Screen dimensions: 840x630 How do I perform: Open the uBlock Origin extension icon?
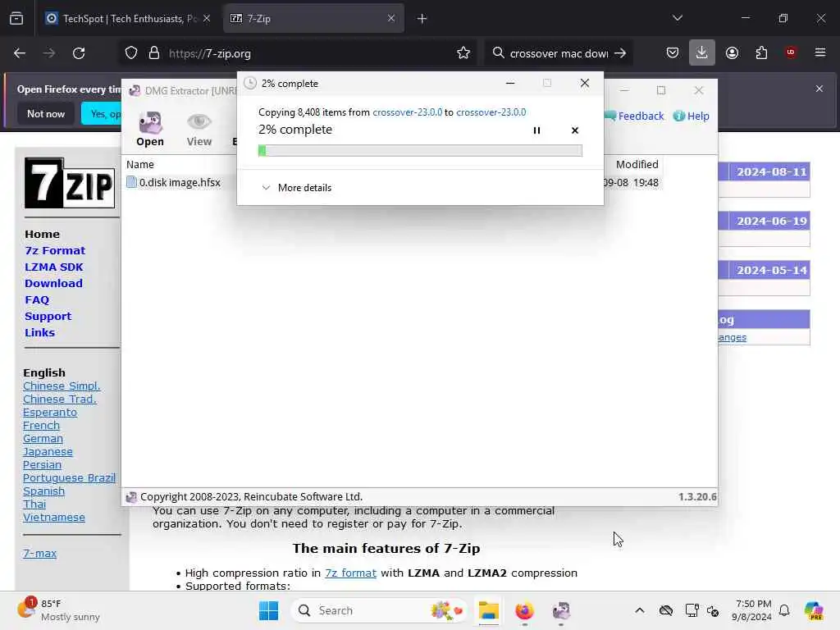pyautogui.click(x=791, y=52)
